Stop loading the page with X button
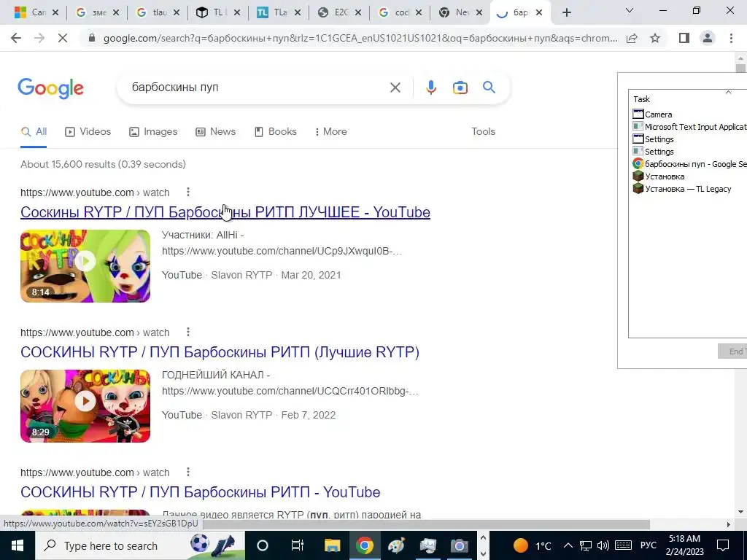Image resolution: width=747 pixels, height=560 pixels. tap(63, 38)
